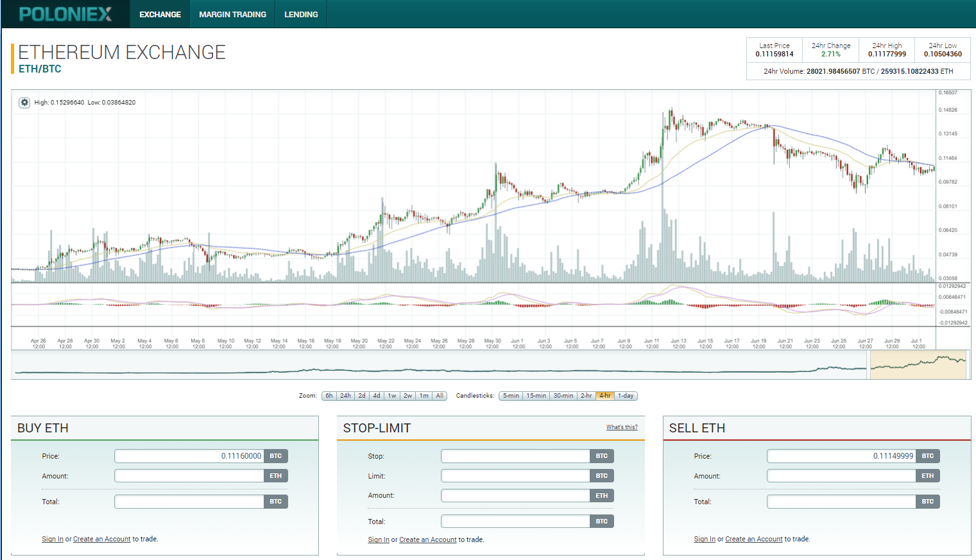
Task: Click the Jul 1 12:00 axis label
Action: click(918, 344)
